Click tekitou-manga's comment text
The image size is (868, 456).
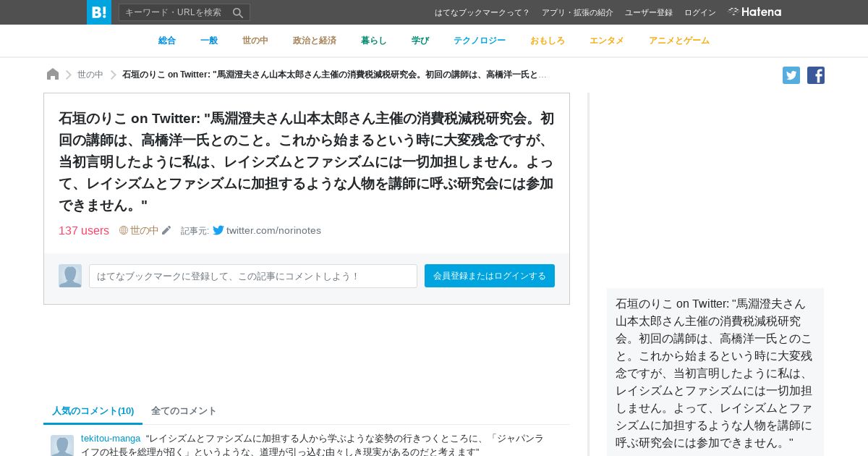coord(311,444)
